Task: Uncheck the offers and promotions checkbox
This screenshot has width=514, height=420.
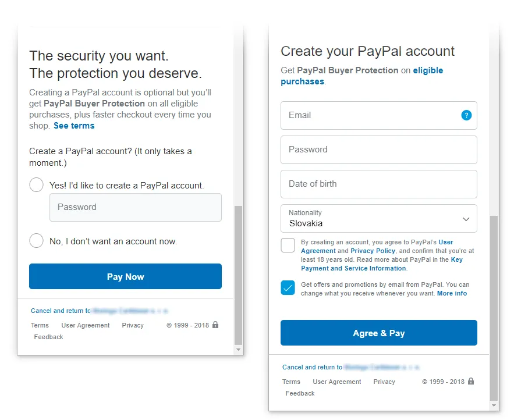Action: pos(288,287)
